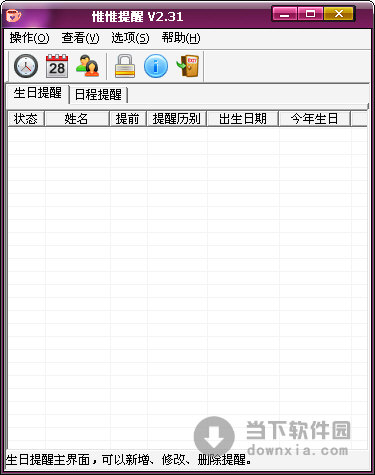Image resolution: width=375 pixels, height=475 pixels.
Task: Open the 帮助(H) menu
Action: (x=181, y=38)
